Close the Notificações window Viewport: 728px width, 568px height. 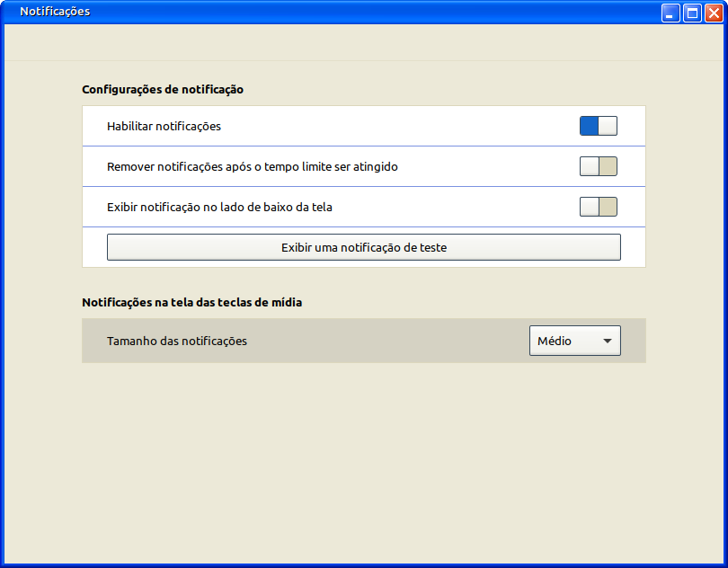714,13
